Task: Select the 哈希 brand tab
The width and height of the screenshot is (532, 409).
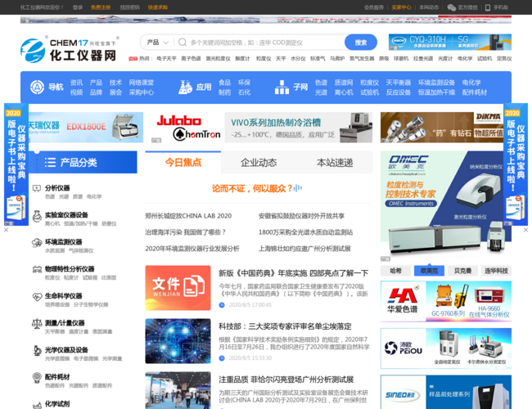Action: [395, 271]
